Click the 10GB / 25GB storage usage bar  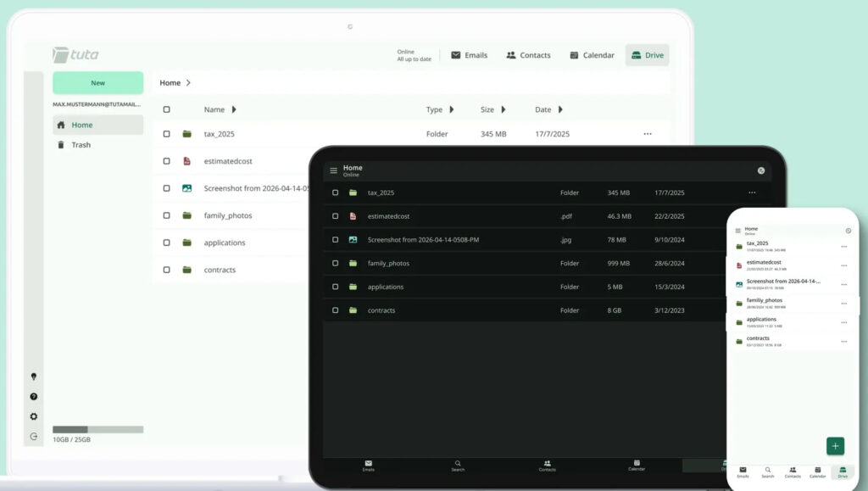97,430
